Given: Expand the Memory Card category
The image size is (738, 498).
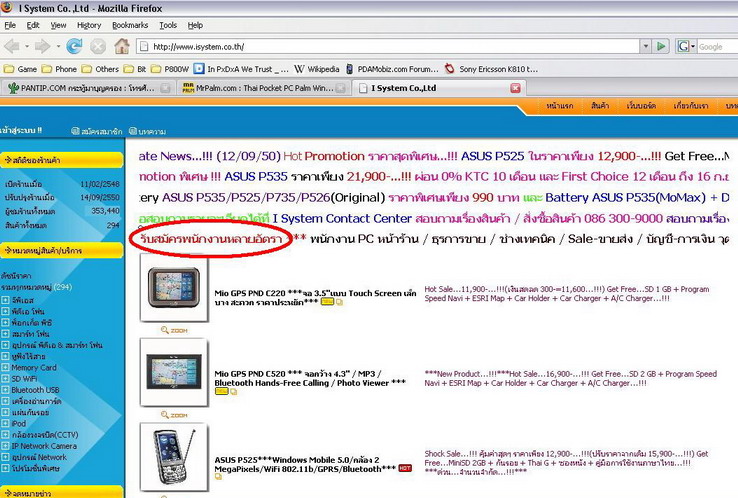Looking at the screenshot, I should click(5, 368).
